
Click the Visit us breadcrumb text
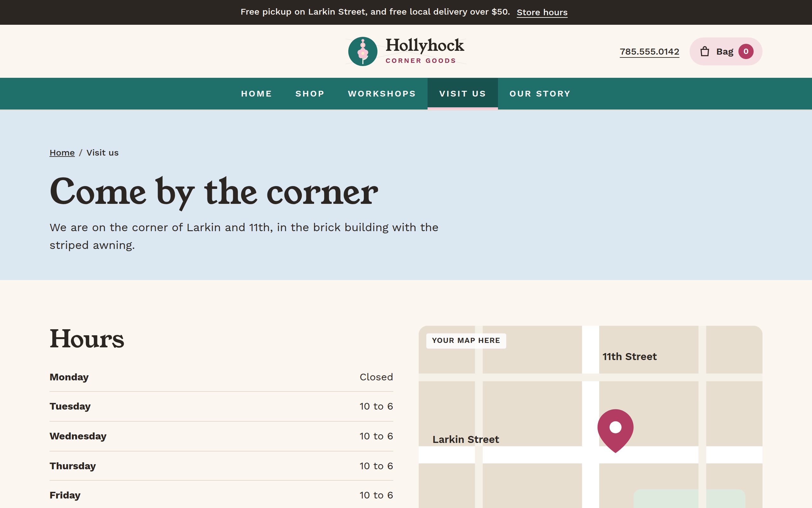point(102,153)
